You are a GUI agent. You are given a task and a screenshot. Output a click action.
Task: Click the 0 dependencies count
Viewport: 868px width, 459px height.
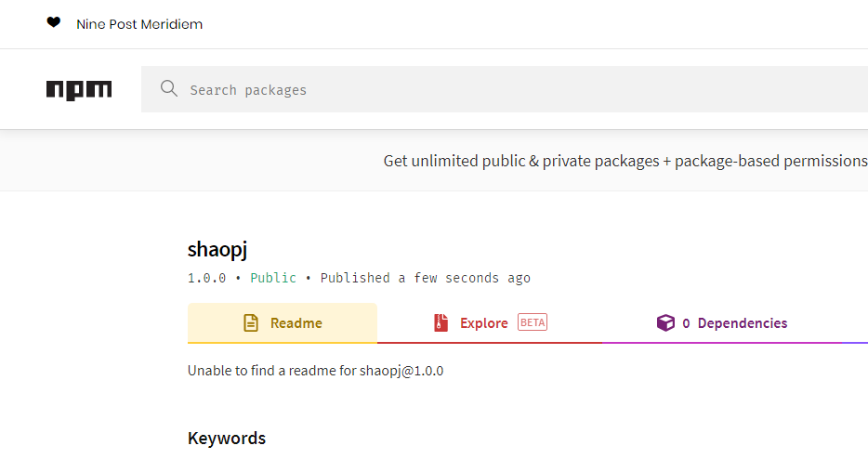[686, 323]
